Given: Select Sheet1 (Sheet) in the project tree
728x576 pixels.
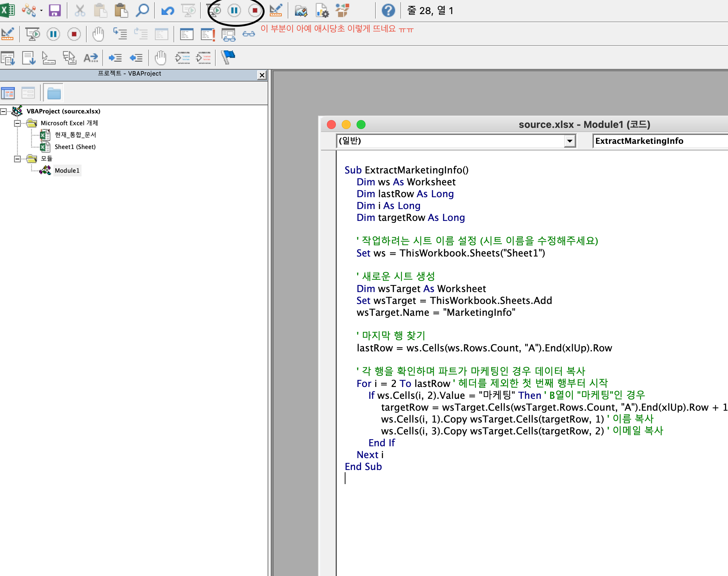Looking at the screenshot, I should tap(75, 147).
